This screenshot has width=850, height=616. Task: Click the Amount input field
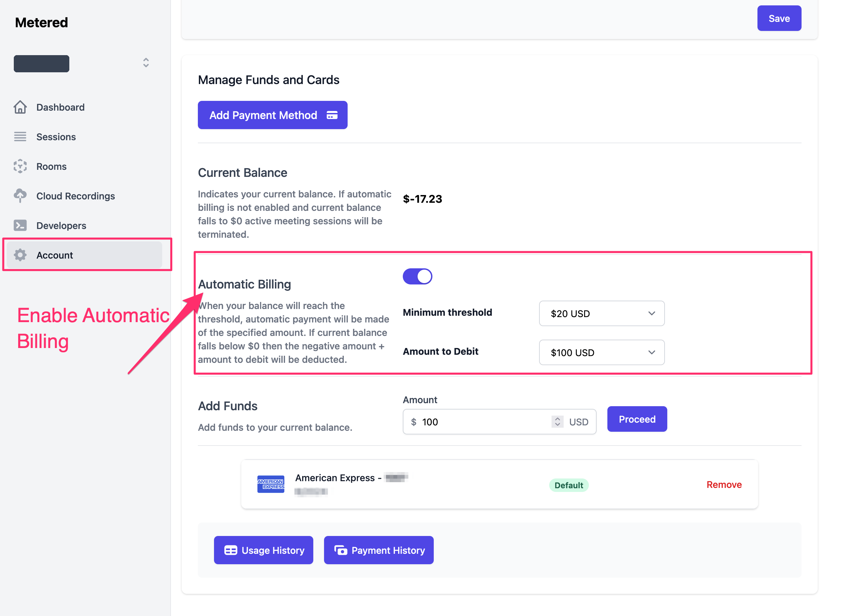point(499,422)
